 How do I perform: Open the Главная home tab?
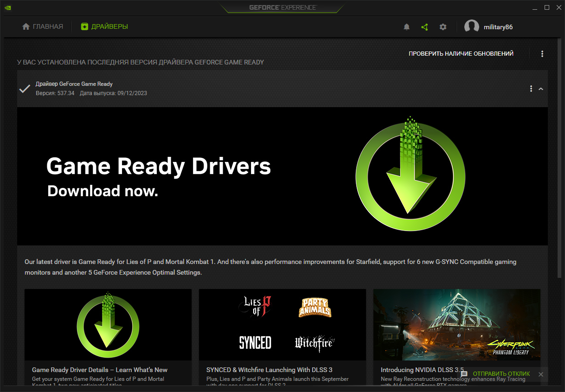tap(42, 26)
